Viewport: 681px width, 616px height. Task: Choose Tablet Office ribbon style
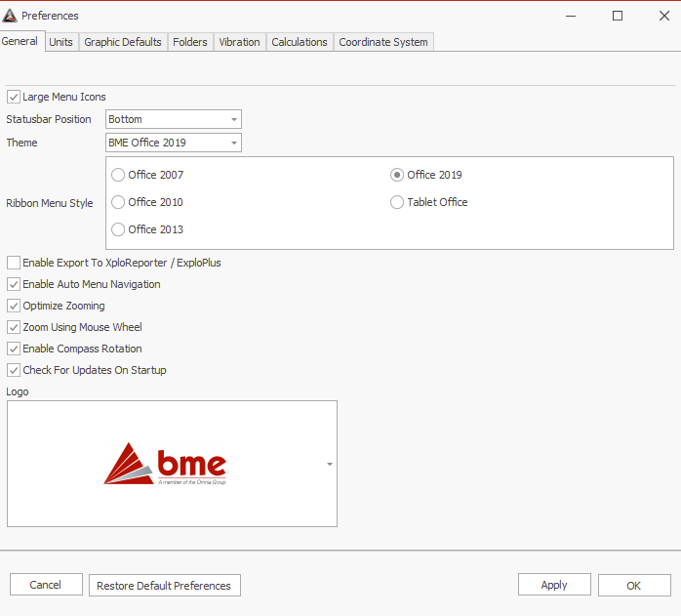point(397,202)
